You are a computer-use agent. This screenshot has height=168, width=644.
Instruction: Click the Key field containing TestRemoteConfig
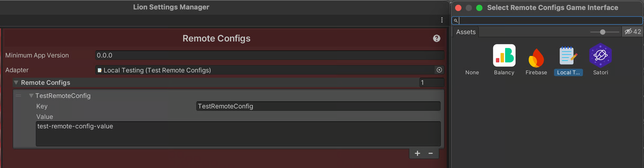pos(318,106)
